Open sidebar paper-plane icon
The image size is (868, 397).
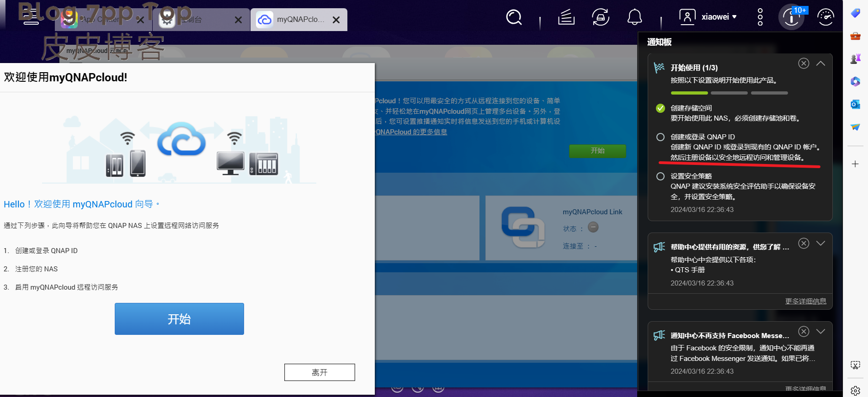(x=855, y=127)
